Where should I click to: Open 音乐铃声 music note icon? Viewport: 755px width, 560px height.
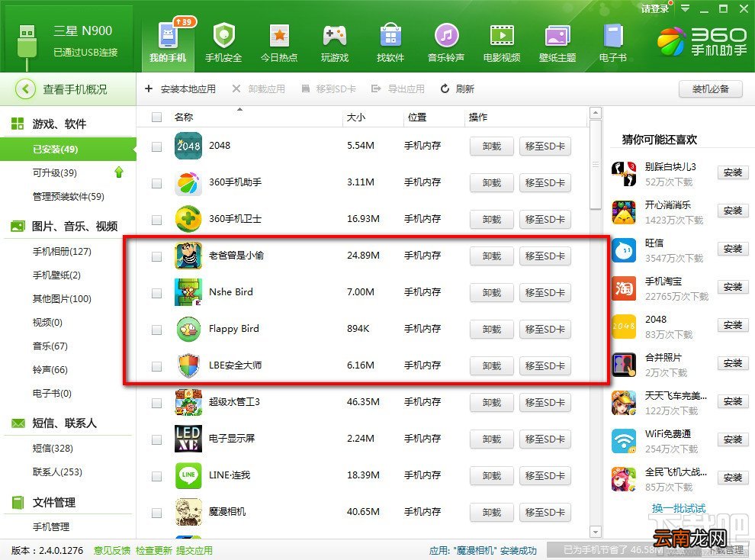[446, 36]
